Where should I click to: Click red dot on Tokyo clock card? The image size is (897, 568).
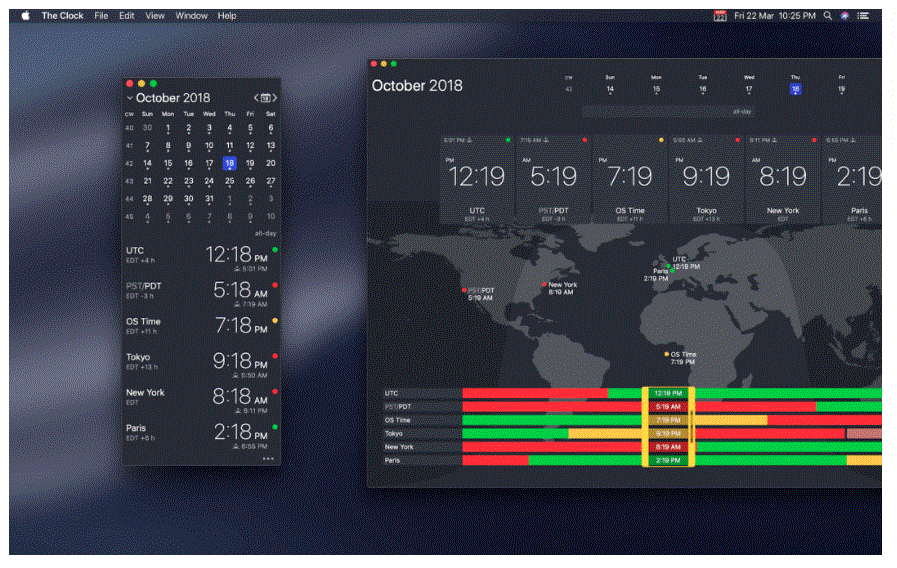[x=738, y=140]
